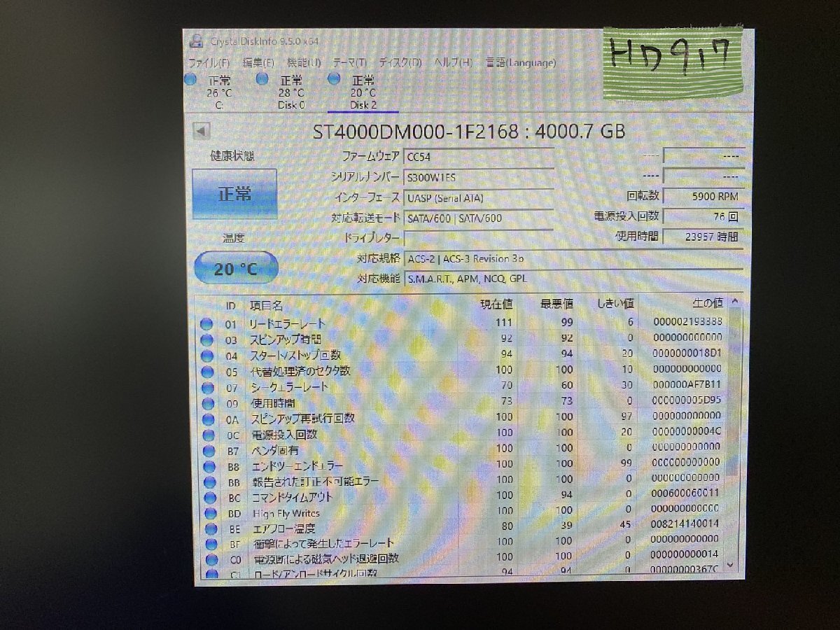The width and height of the screenshot is (840, 630).
Task: Click status icon of C0 row
Action: tap(212, 560)
